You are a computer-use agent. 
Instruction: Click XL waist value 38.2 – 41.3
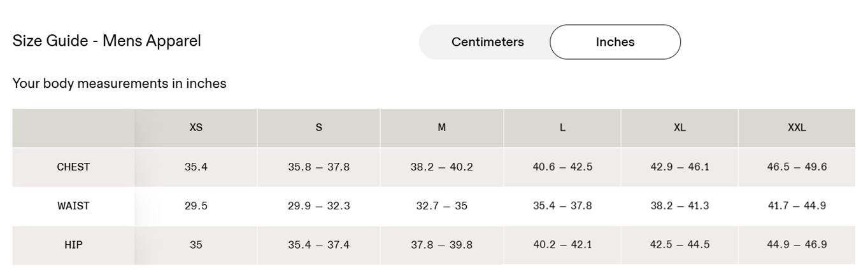(679, 206)
